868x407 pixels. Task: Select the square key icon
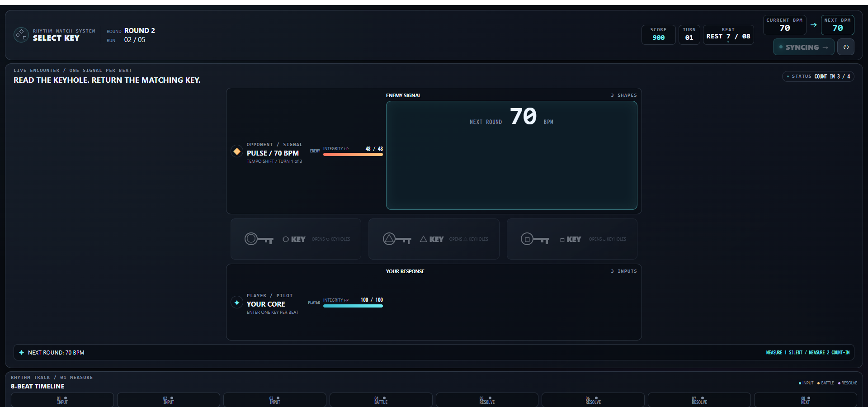535,239
